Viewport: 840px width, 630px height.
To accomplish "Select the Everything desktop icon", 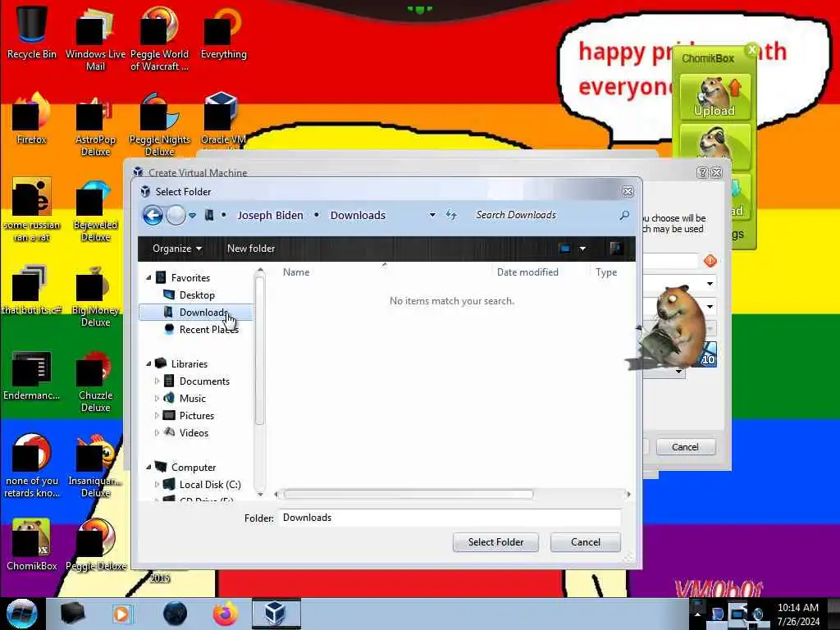I will pyautogui.click(x=223, y=33).
